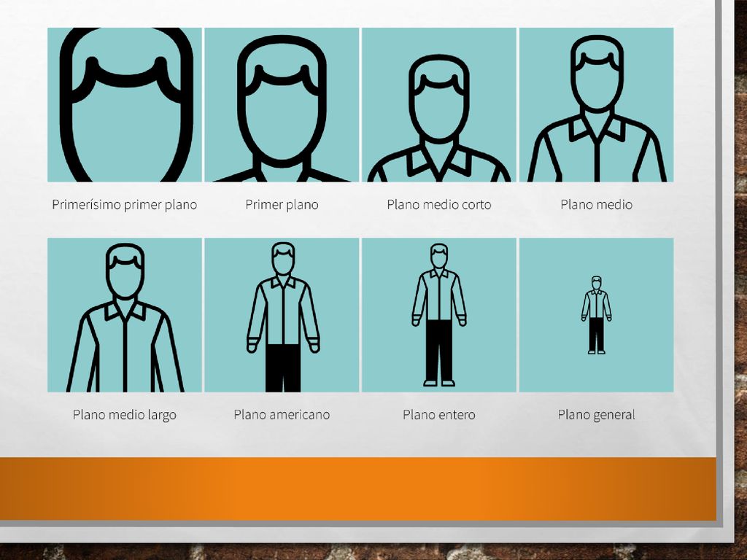Select the Plano medio torso illustration
The image size is (747, 560).
pyautogui.click(x=597, y=105)
